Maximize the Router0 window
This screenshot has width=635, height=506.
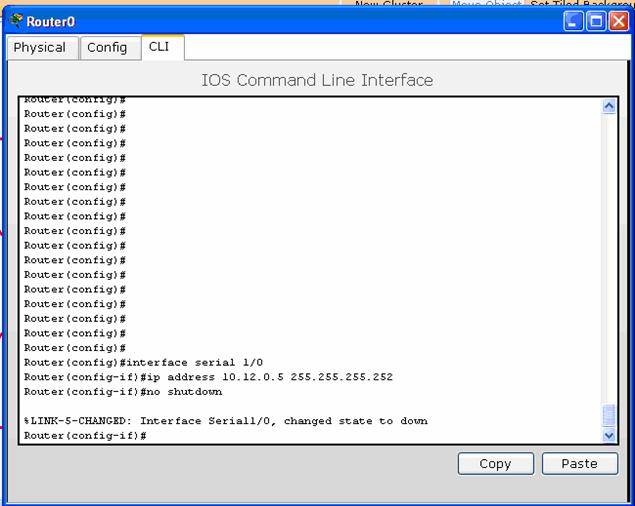coord(595,21)
